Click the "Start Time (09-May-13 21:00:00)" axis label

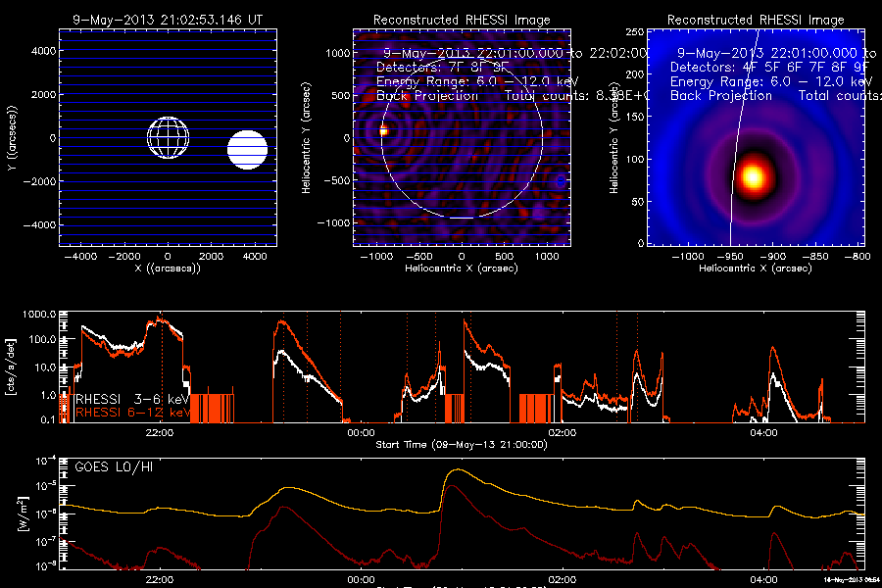[462, 445]
